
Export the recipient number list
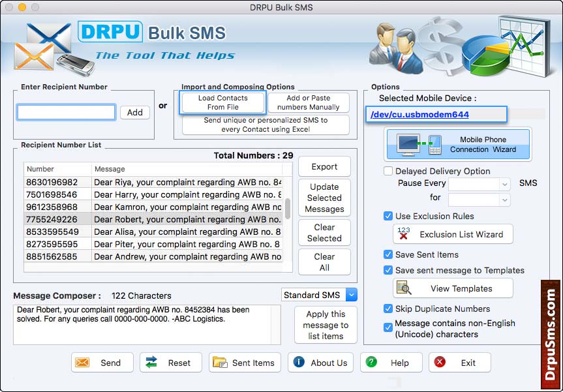(x=324, y=166)
